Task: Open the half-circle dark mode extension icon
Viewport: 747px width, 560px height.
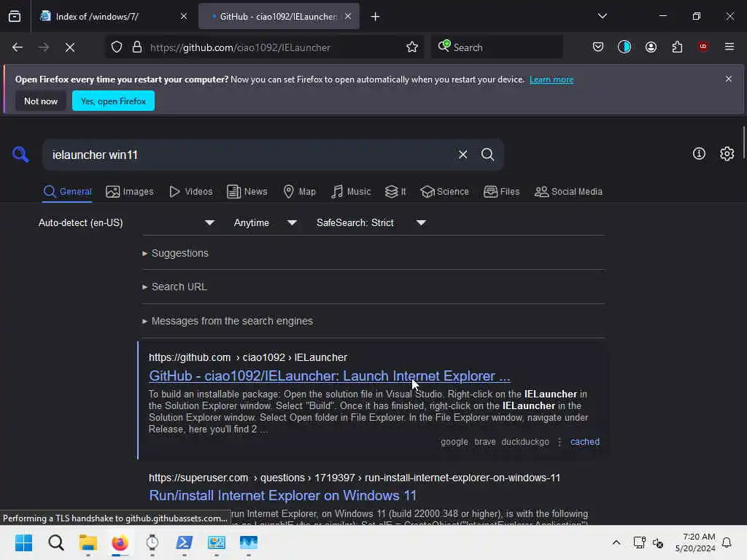Action: [624, 47]
